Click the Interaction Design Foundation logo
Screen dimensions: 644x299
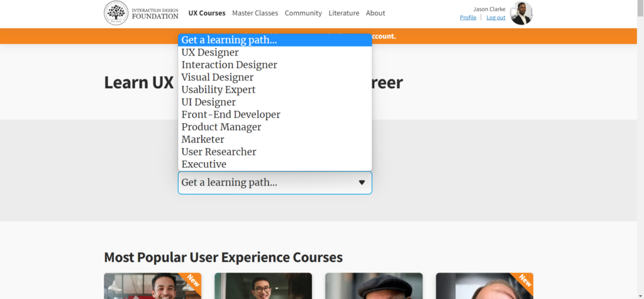click(x=142, y=13)
